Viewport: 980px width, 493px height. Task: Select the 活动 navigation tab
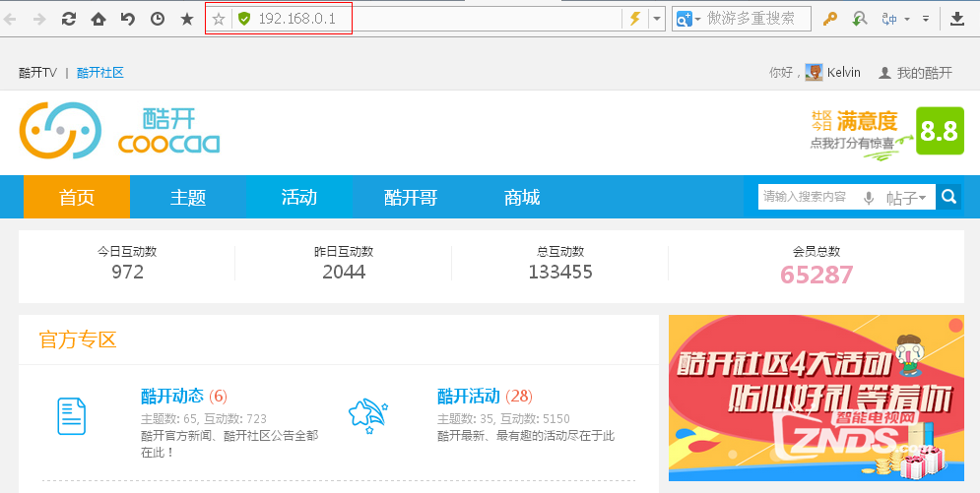[298, 197]
